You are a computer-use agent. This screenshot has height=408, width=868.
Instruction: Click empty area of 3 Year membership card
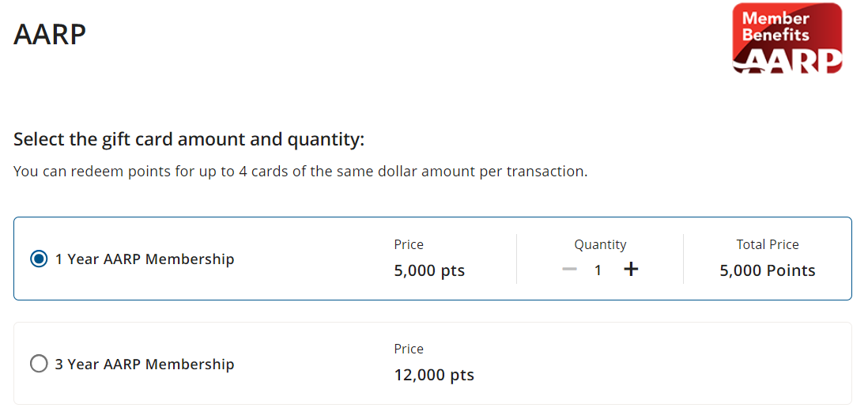click(x=664, y=364)
